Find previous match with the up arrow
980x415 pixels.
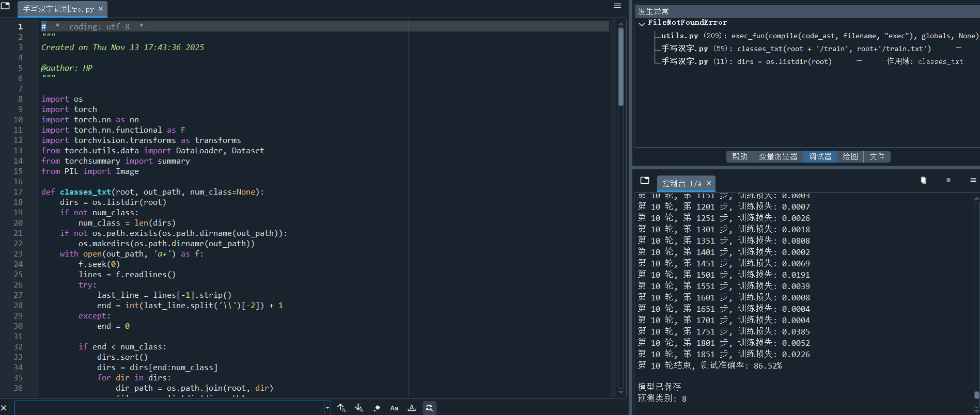tap(341, 408)
